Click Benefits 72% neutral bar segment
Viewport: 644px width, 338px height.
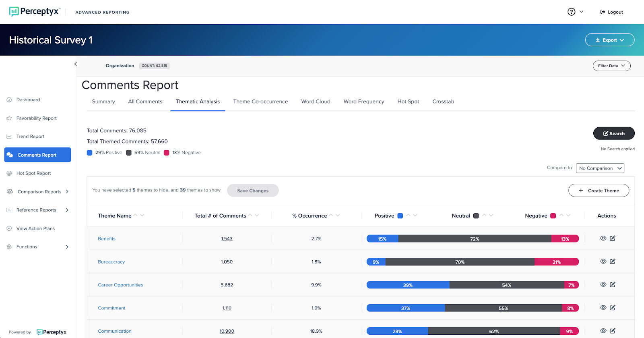[475, 239]
